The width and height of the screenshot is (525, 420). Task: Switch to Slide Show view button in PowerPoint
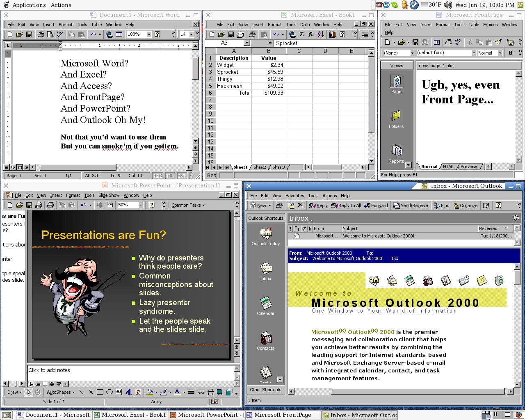click(x=59, y=384)
